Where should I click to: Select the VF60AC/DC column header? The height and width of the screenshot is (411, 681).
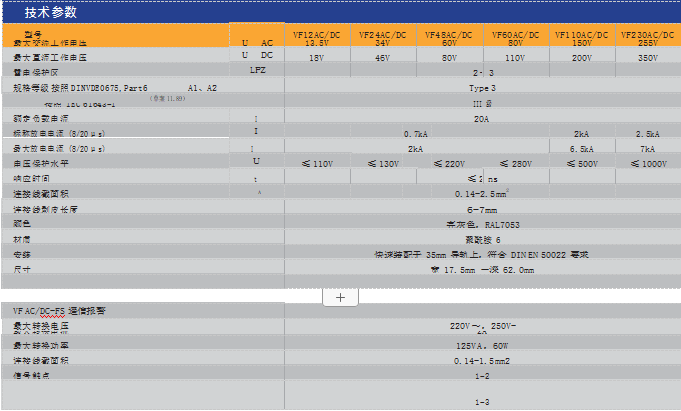point(515,38)
